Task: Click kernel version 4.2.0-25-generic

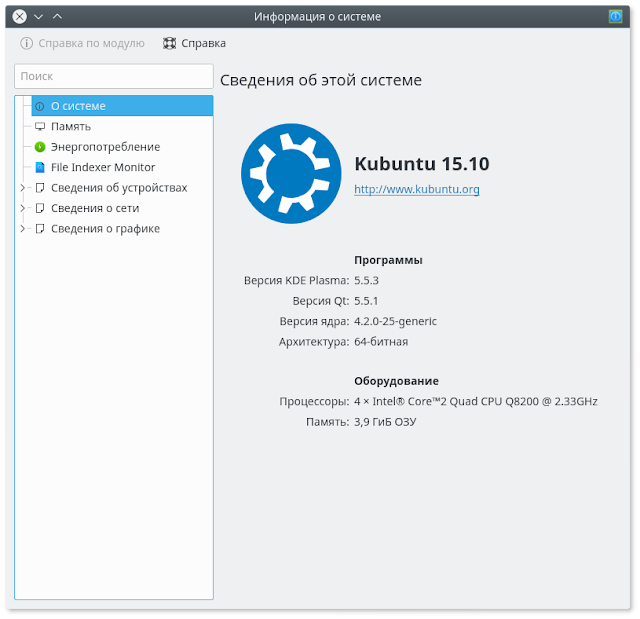Action: click(x=395, y=321)
